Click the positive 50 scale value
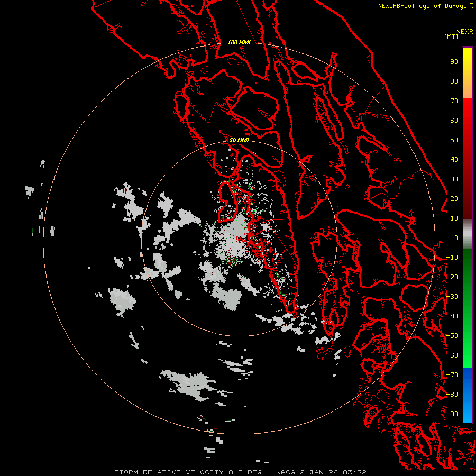 [x=454, y=140]
